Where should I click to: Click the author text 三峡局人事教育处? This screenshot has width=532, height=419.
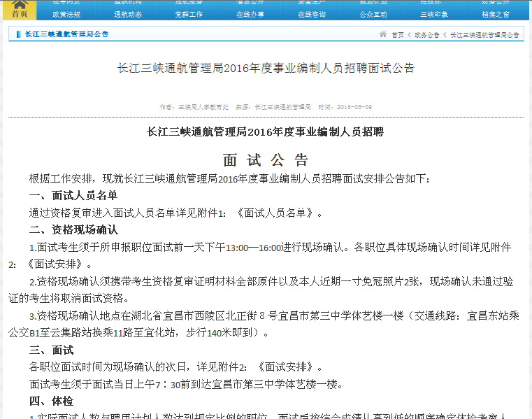[x=203, y=107]
